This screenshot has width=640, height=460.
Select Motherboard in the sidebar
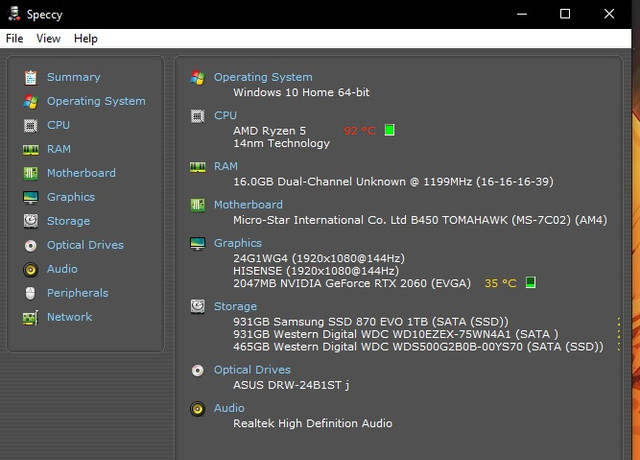[81, 173]
